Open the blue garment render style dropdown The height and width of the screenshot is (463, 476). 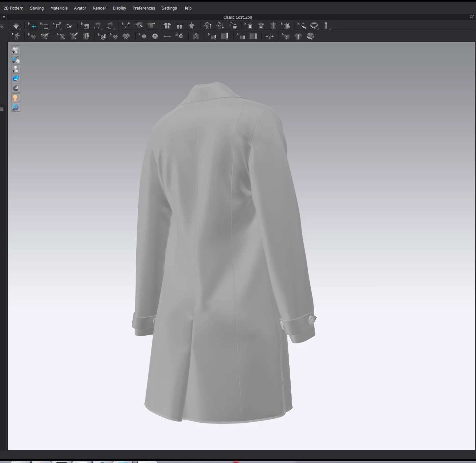pos(15,79)
